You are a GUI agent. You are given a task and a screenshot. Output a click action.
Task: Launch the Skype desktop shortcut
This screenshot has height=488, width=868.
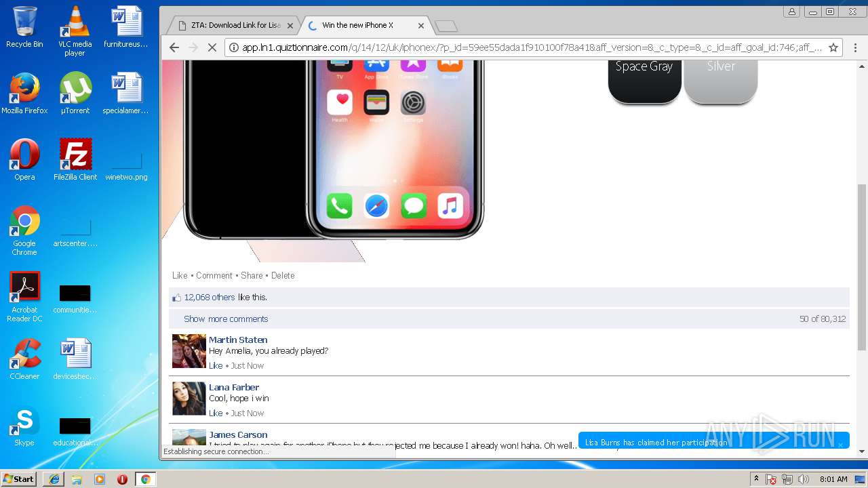[x=24, y=426]
